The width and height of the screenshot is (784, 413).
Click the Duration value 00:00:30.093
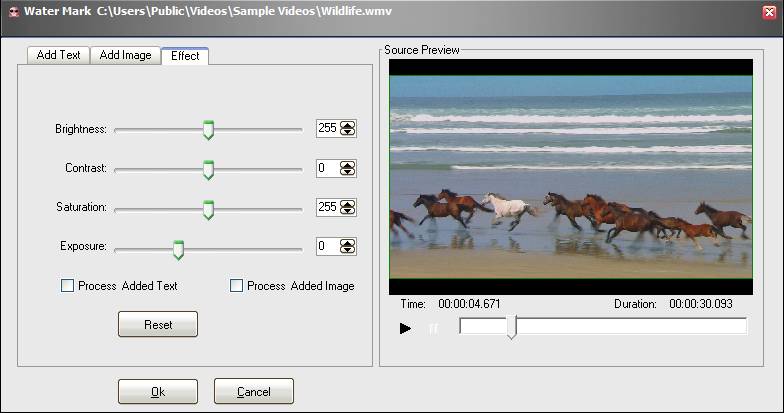click(x=700, y=304)
